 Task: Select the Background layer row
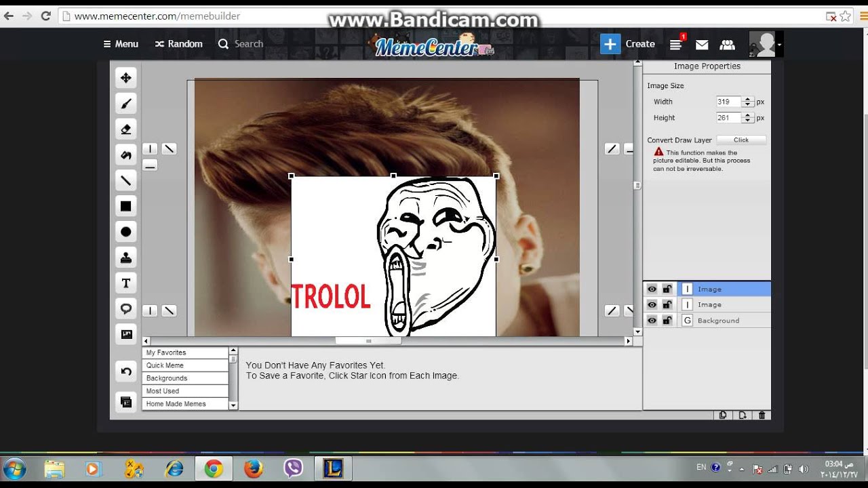(x=707, y=321)
